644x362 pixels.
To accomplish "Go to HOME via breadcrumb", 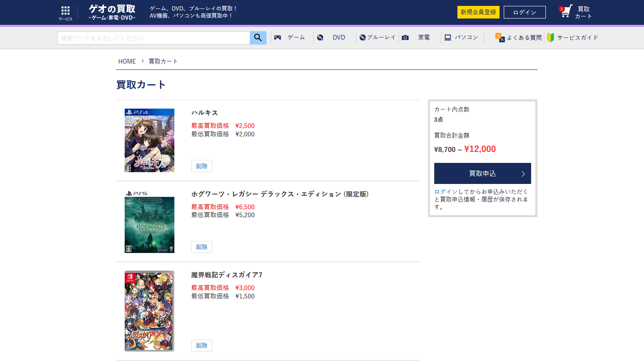I will [x=127, y=61].
